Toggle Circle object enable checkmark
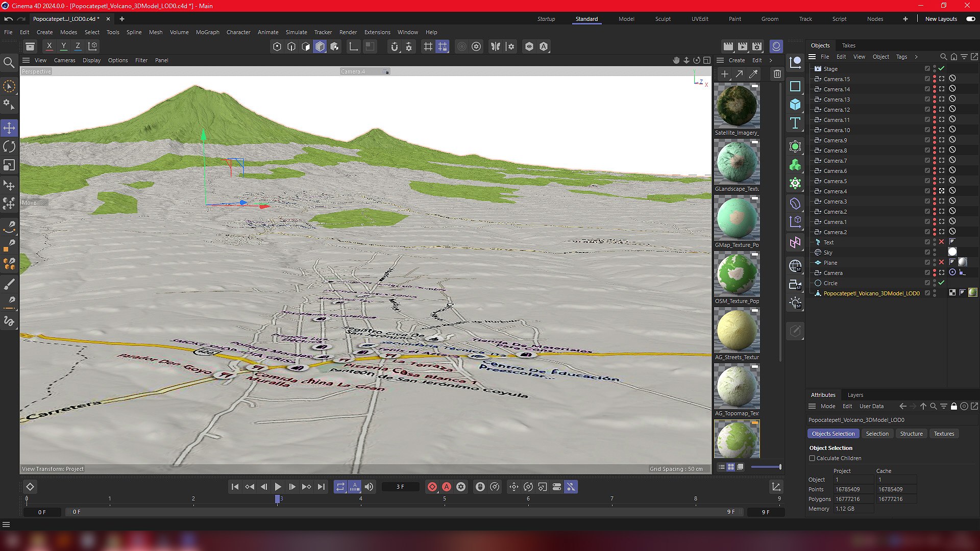This screenshot has width=980, height=551. tap(942, 283)
